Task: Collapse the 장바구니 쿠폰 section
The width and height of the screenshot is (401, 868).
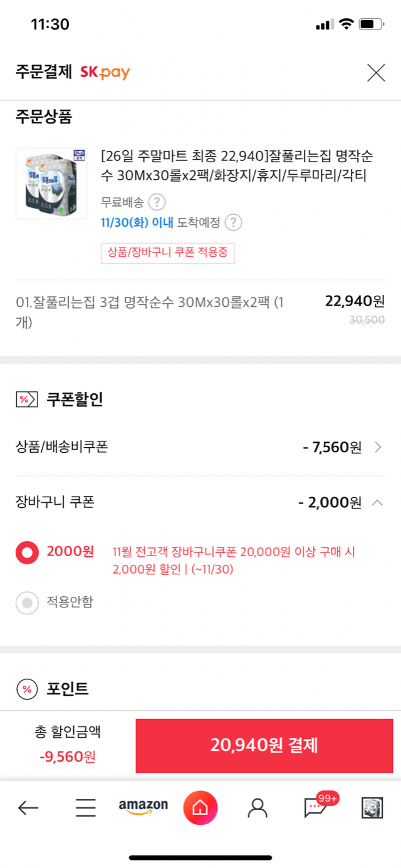Action: point(377,502)
